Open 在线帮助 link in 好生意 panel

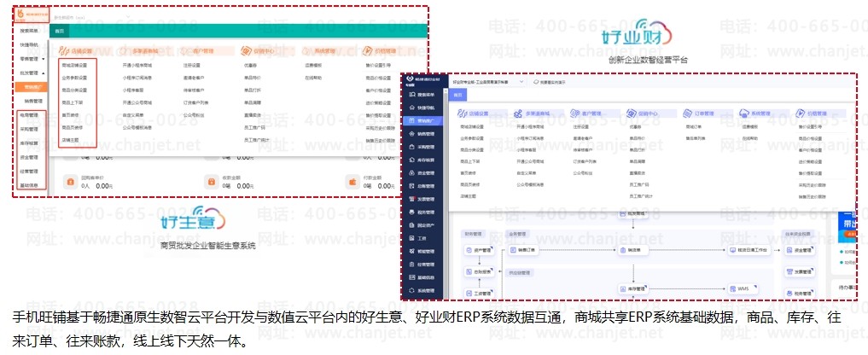click(x=312, y=79)
